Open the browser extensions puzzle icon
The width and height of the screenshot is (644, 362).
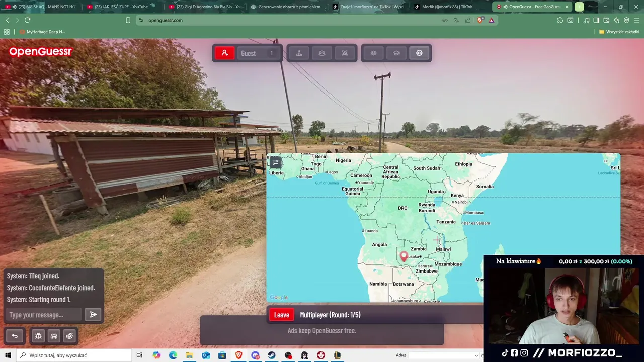tap(560, 20)
